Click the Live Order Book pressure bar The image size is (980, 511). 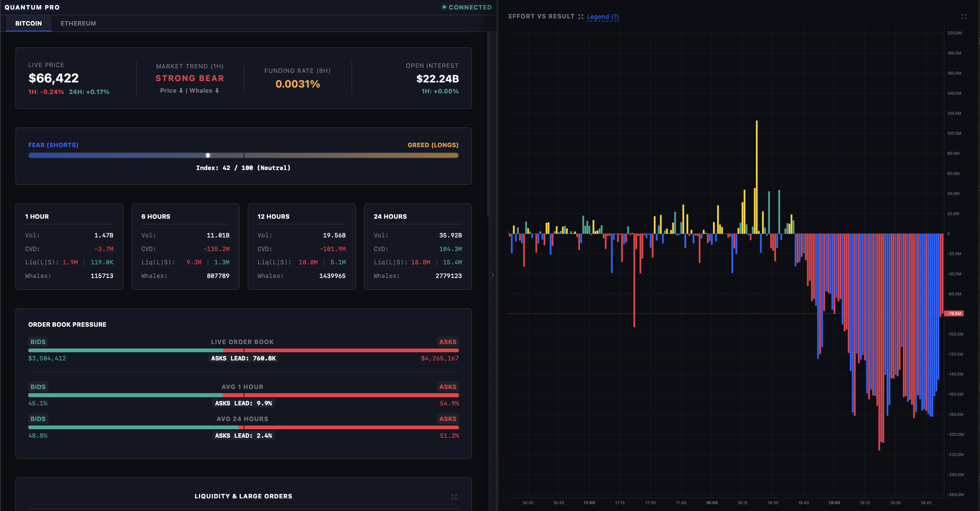[x=244, y=350]
